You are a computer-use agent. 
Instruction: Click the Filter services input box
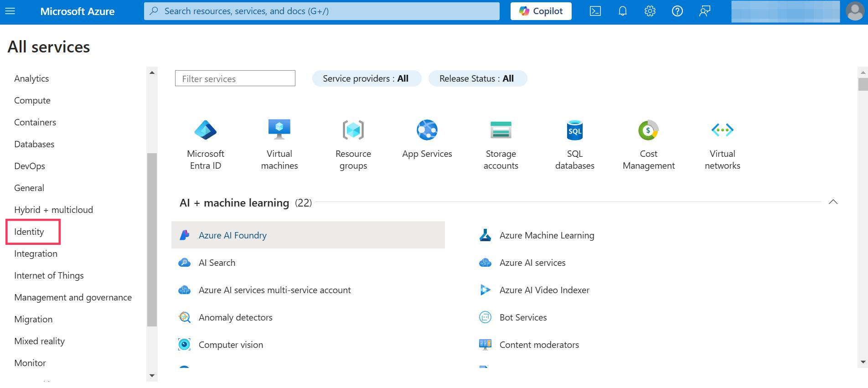[x=235, y=78]
